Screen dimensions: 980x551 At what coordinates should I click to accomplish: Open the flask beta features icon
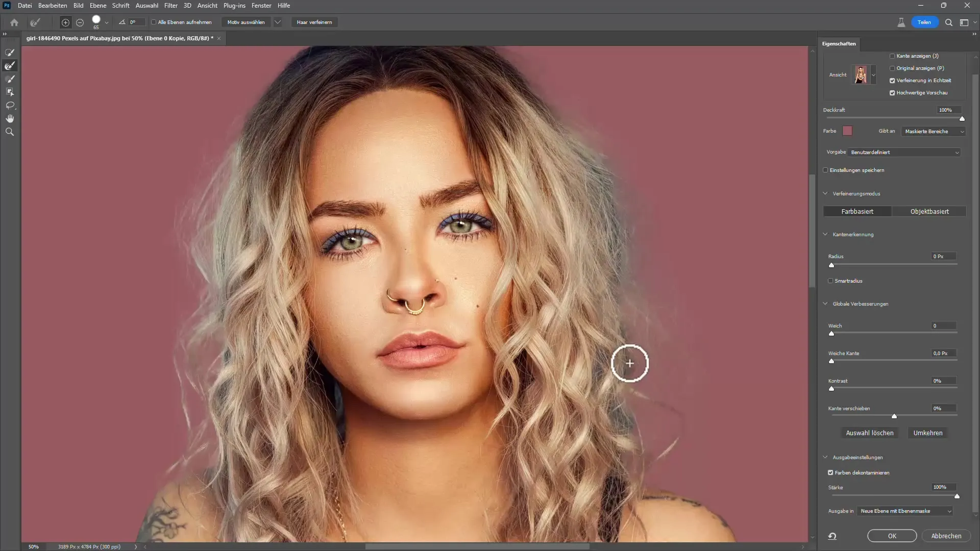click(901, 22)
